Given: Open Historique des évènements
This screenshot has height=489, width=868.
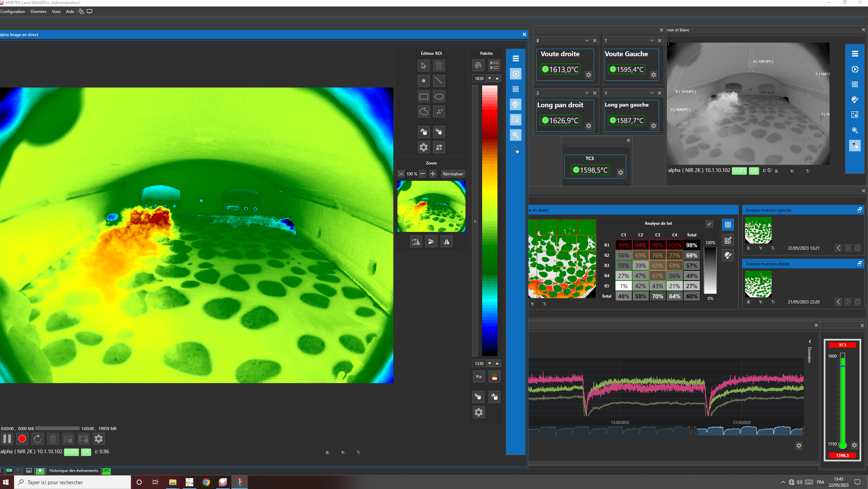Looking at the screenshot, I should pyautogui.click(x=73, y=471).
